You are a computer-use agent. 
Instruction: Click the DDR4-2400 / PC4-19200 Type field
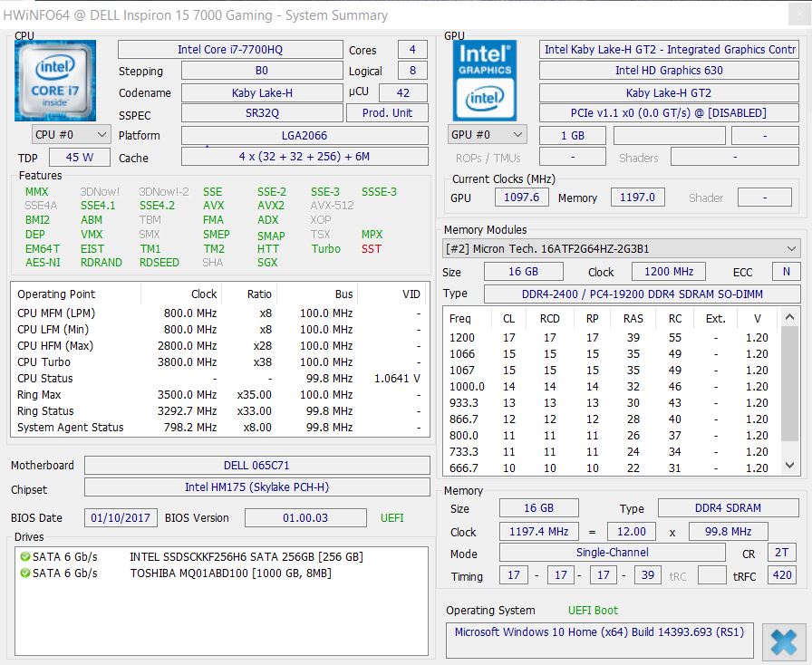[643, 294]
